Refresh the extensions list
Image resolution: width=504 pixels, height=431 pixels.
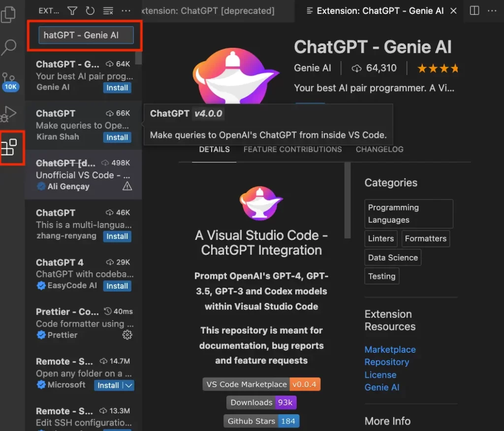tap(90, 10)
